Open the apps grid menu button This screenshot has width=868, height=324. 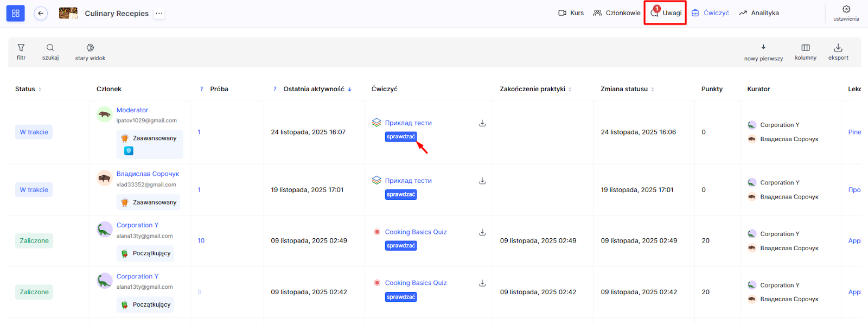(15, 13)
